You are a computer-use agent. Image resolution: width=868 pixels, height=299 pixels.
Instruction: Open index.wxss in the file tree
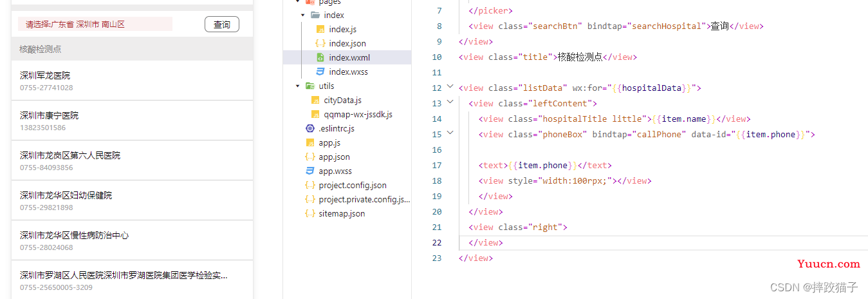tap(348, 72)
